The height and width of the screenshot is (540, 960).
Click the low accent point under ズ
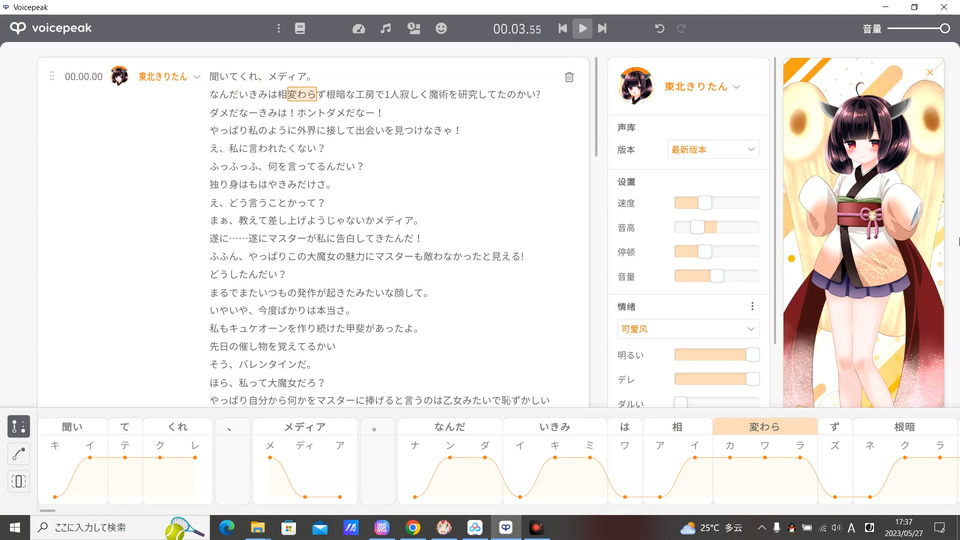click(835, 497)
